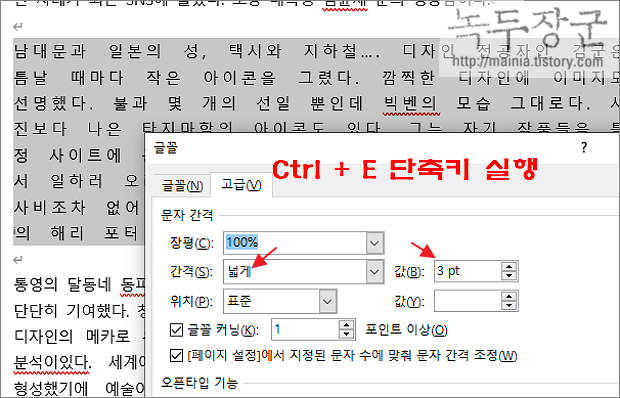Click the word 빅벤의 in document
Viewport: 620px width, 398px height.
click(410, 104)
